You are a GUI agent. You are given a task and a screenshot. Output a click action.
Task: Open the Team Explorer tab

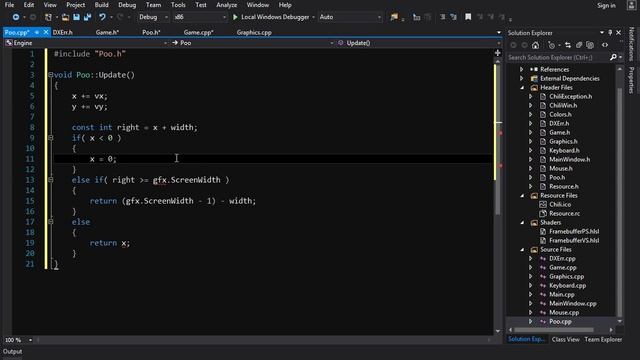pos(603,340)
